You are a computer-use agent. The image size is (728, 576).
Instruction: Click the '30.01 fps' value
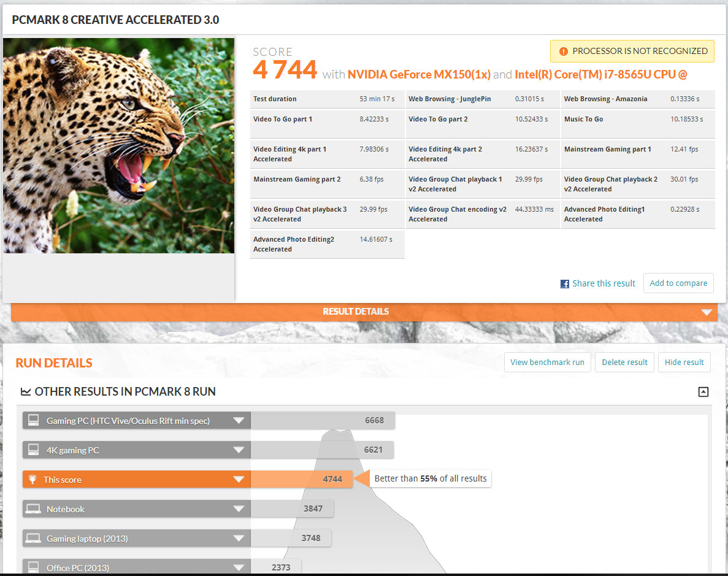(x=684, y=179)
